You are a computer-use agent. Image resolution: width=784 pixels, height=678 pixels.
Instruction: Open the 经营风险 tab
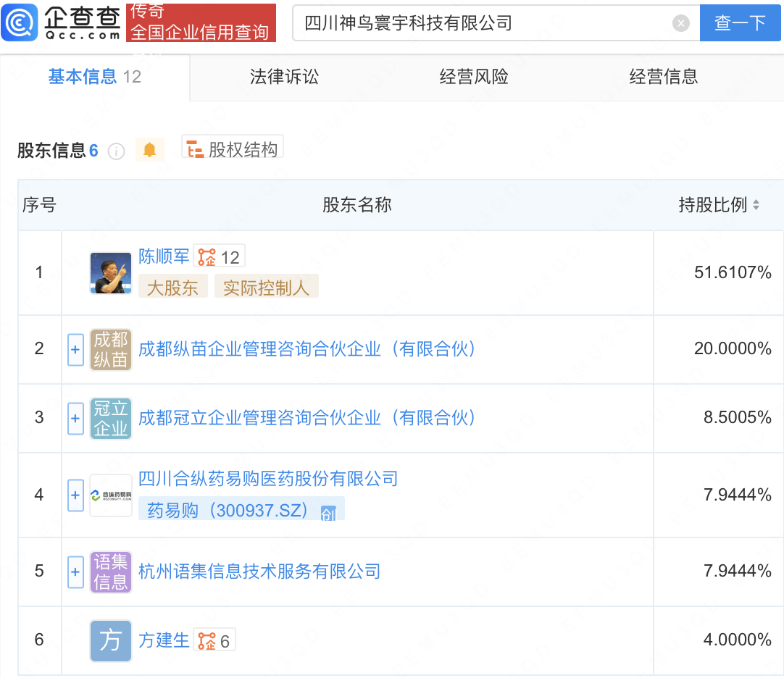pyautogui.click(x=473, y=77)
